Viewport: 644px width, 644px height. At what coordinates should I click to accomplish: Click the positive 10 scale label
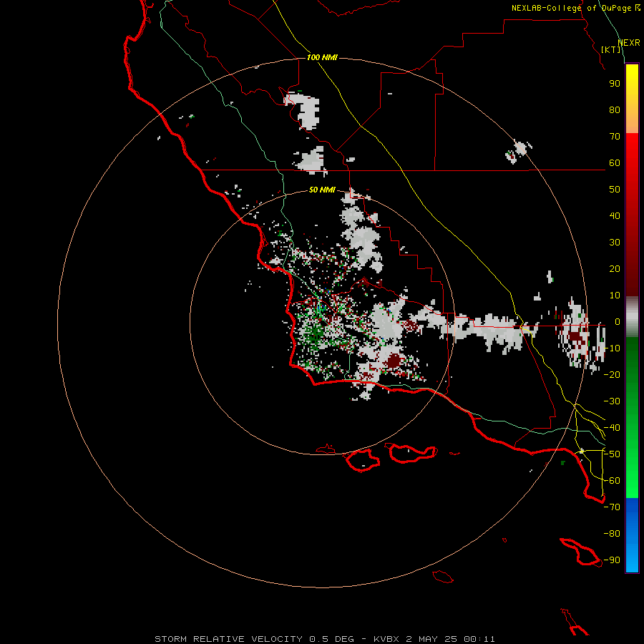coord(615,296)
